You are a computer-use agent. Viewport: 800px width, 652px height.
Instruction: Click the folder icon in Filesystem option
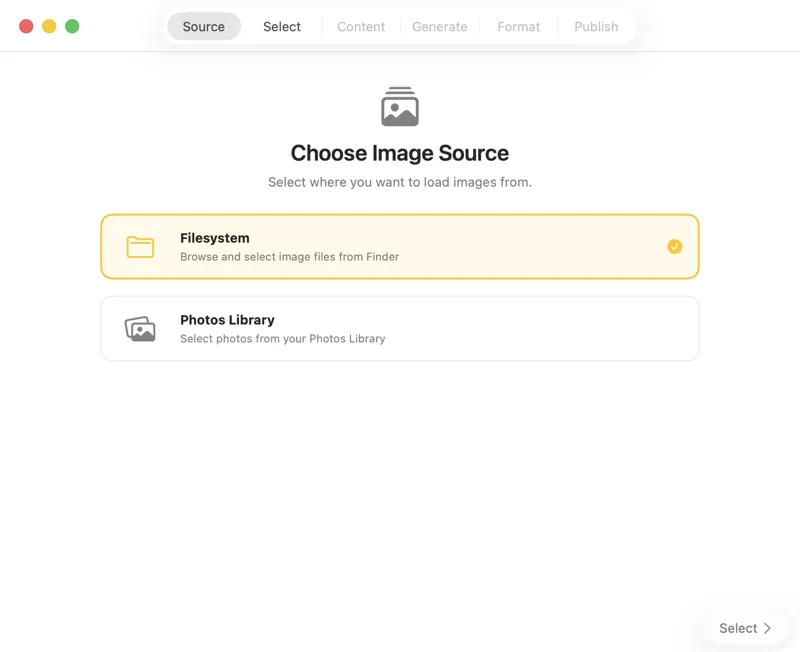pyautogui.click(x=140, y=247)
